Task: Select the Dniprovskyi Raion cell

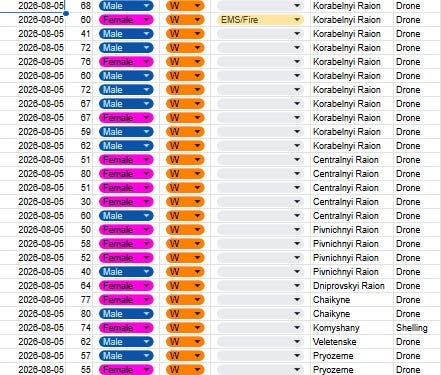Action: click(352, 286)
